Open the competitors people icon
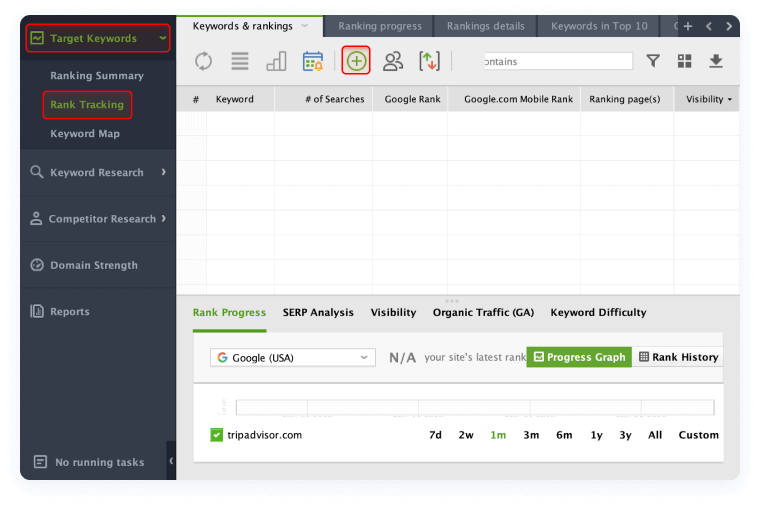Image resolution: width=760 pixels, height=505 pixels. (393, 62)
